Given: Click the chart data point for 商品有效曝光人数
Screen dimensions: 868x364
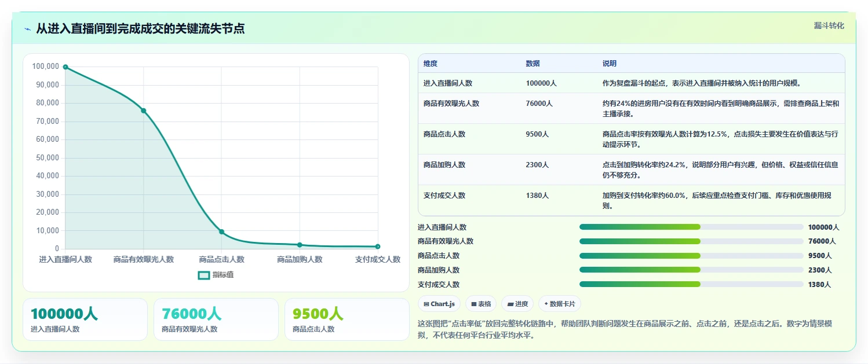Looking at the screenshot, I should pyautogui.click(x=144, y=111).
